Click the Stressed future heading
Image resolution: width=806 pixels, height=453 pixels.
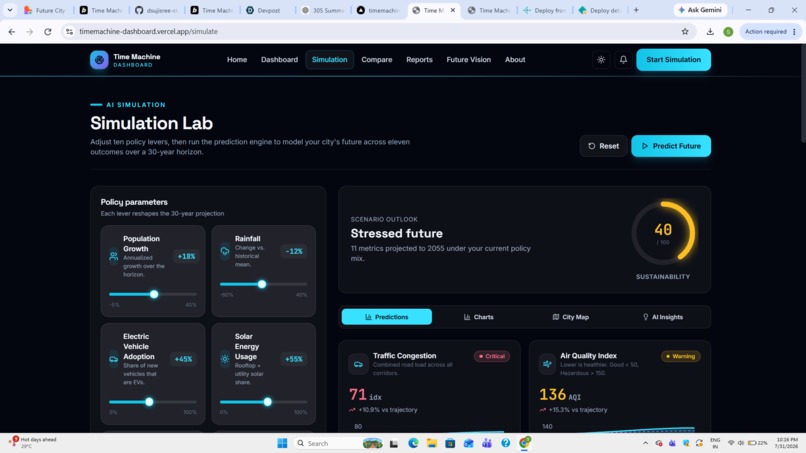[396, 233]
